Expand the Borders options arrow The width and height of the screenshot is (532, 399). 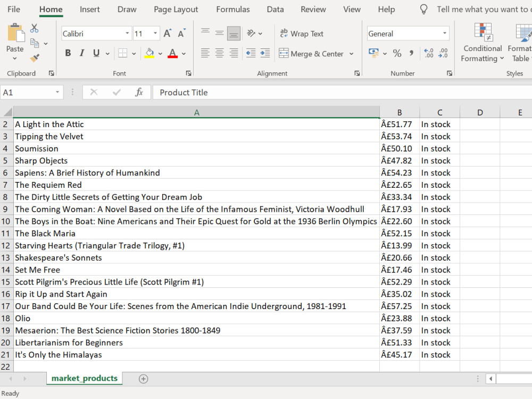(134, 54)
